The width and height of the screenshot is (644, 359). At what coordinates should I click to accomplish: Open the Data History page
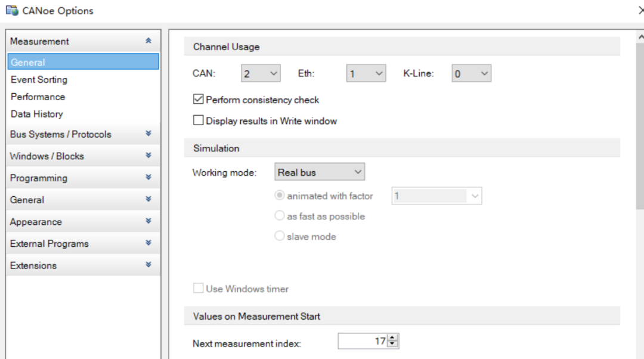[36, 114]
